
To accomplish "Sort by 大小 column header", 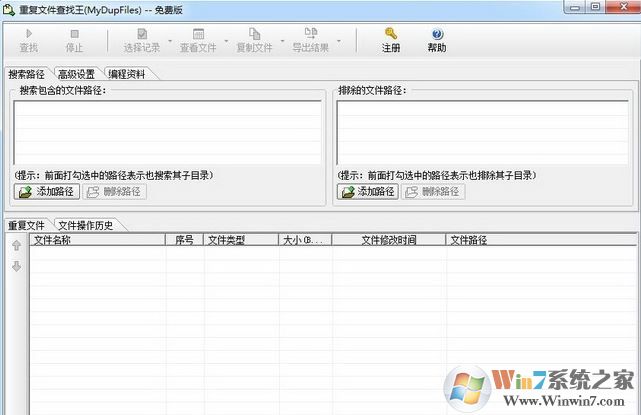I will pos(305,240).
